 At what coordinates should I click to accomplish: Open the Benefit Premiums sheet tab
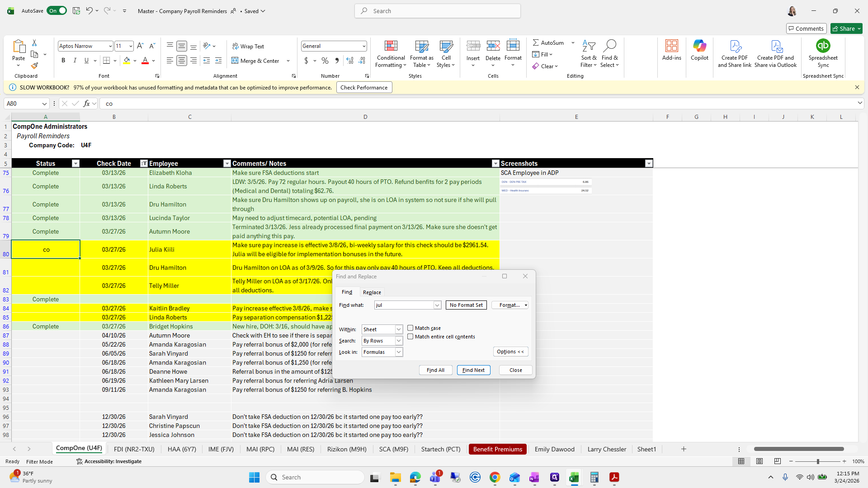(497, 449)
